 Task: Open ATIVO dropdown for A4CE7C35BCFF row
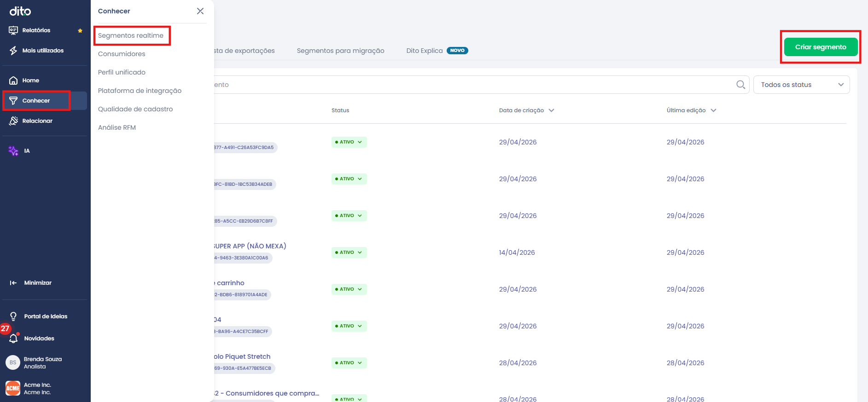tap(349, 326)
